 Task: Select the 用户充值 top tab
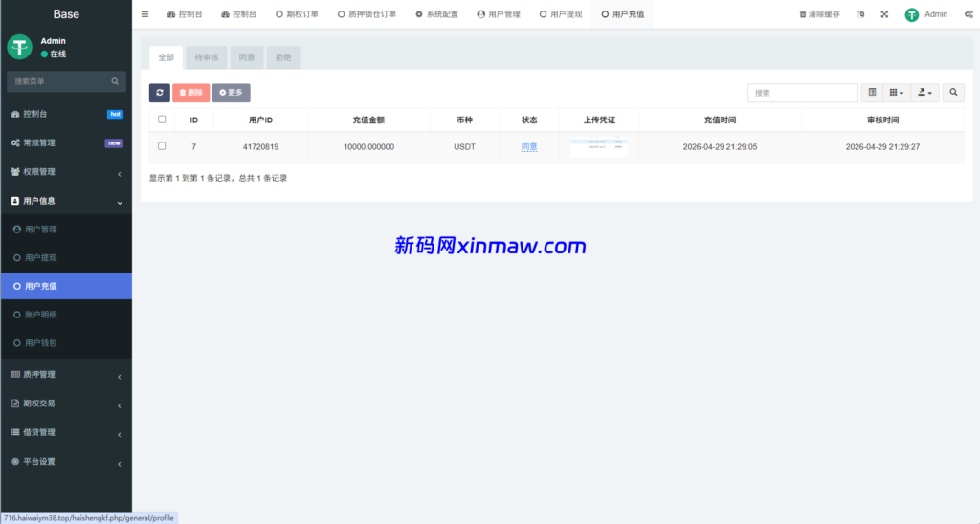point(622,14)
